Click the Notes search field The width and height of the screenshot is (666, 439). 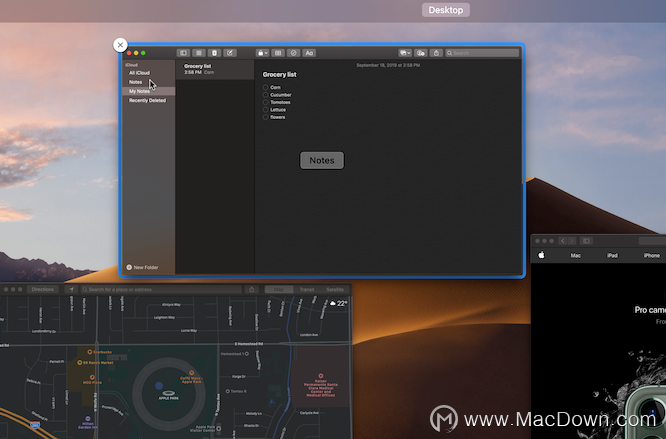click(482, 53)
